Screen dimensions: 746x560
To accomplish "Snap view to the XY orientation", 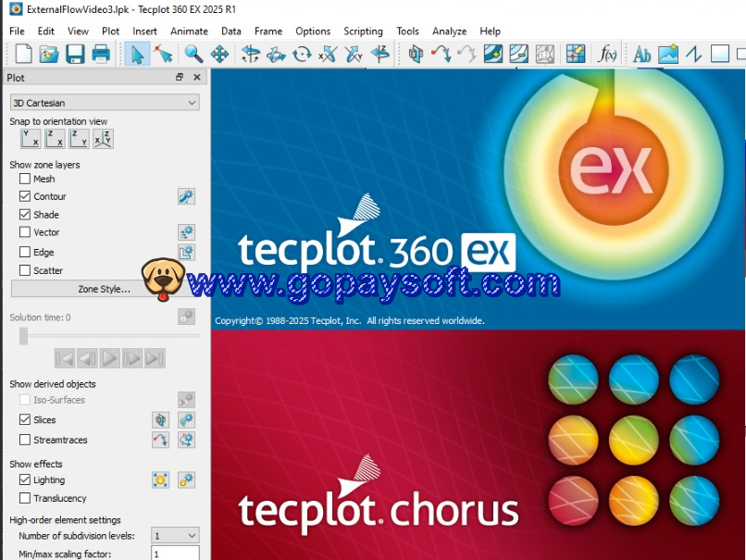I will pyautogui.click(x=31, y=139).
